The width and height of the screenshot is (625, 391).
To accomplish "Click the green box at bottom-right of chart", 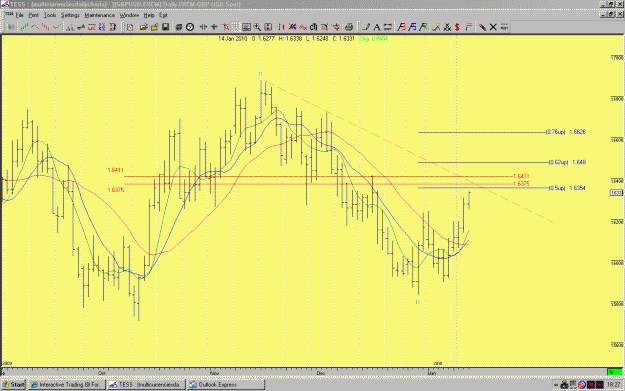I will point(614,372).
